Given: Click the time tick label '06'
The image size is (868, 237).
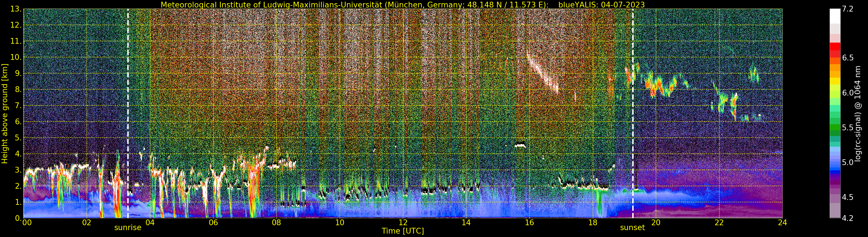Looking at the screenshot, I should [x=213, y=223].
